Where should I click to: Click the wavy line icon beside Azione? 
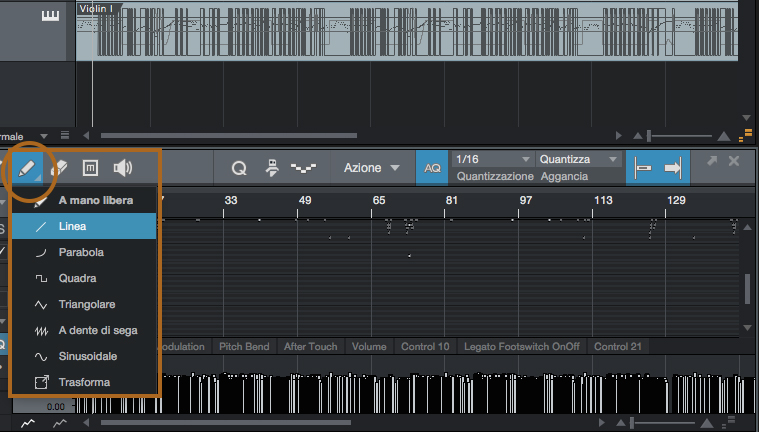tap(304, 168)
